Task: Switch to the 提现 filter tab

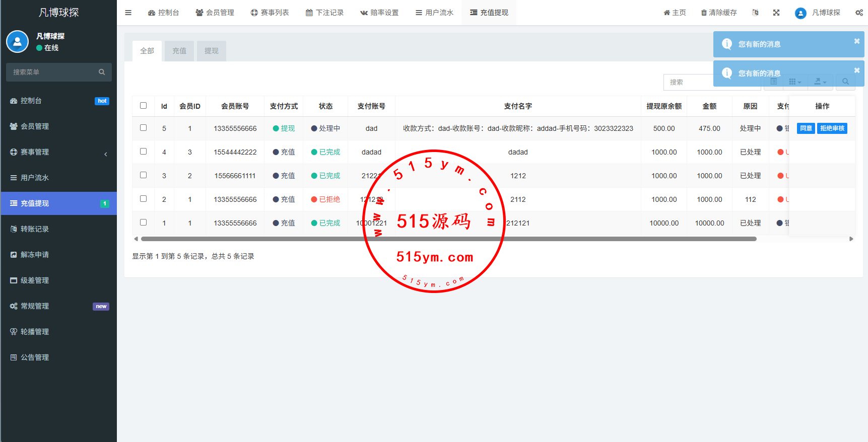Action: (211, 51)
